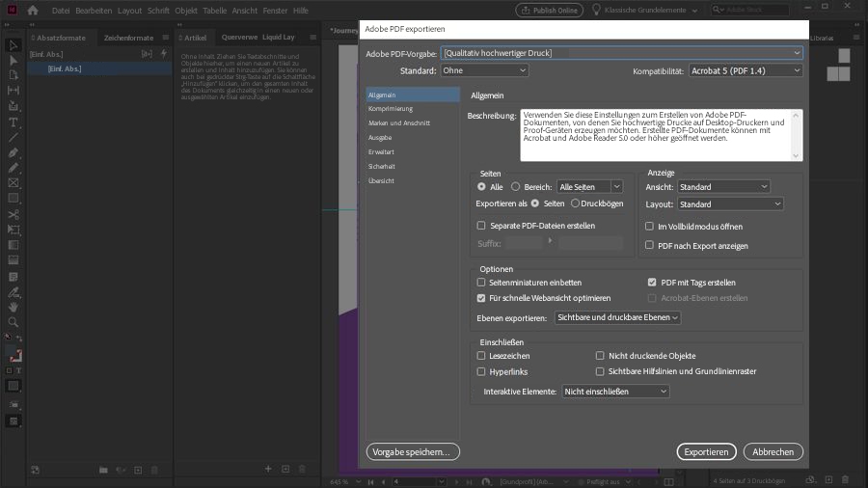This screenshot has height=488, width=868.
Task: Enable Hyperlinks checkbox
Action: (x=481, y=372)
